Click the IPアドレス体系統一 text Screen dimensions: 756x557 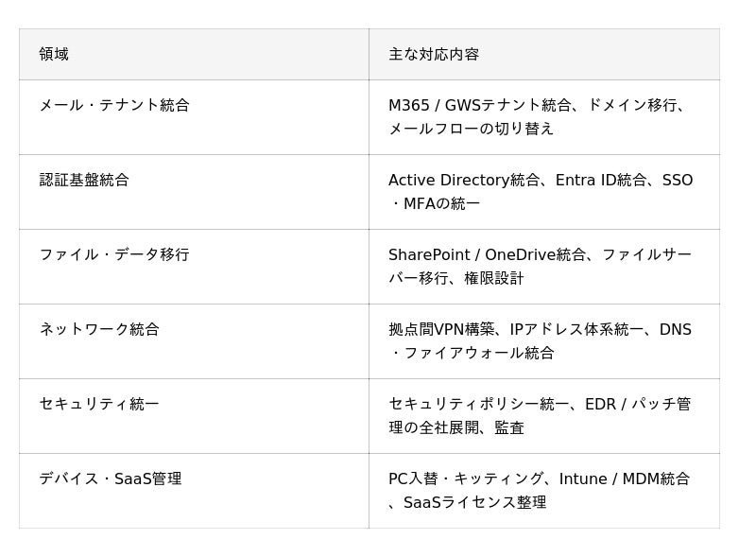click(576, 329)
